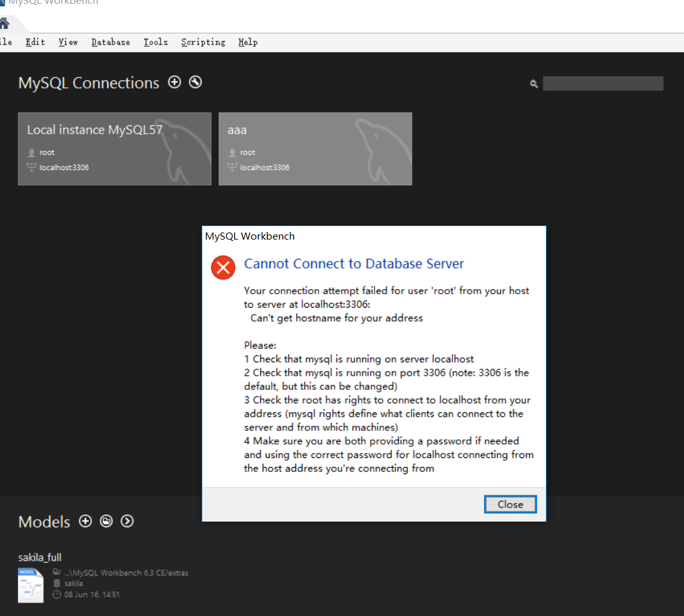Click the MySQL Connections heading
The height and width of the screenshot is (616, 684).
pyautogui.click(x=89, y=83)
